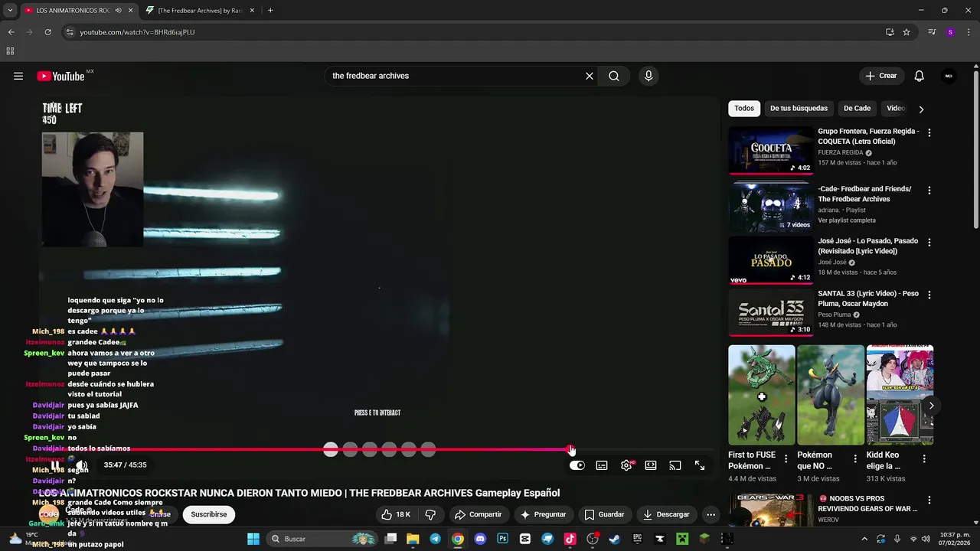This screenshot has height=551, width=980.
Task: Open a new browser tab
Action: 270,11
